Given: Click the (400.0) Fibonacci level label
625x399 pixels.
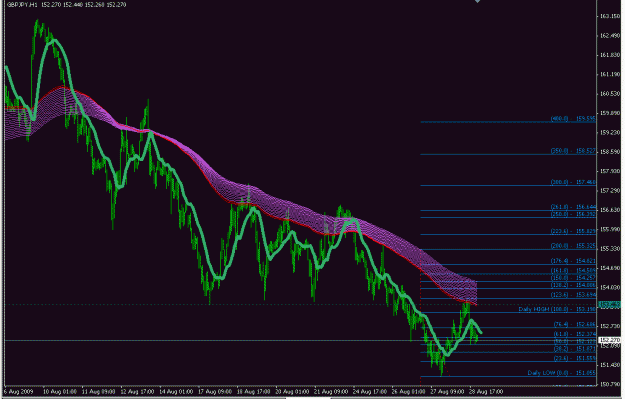Looking at the screenshot, I should click(573, 119).
